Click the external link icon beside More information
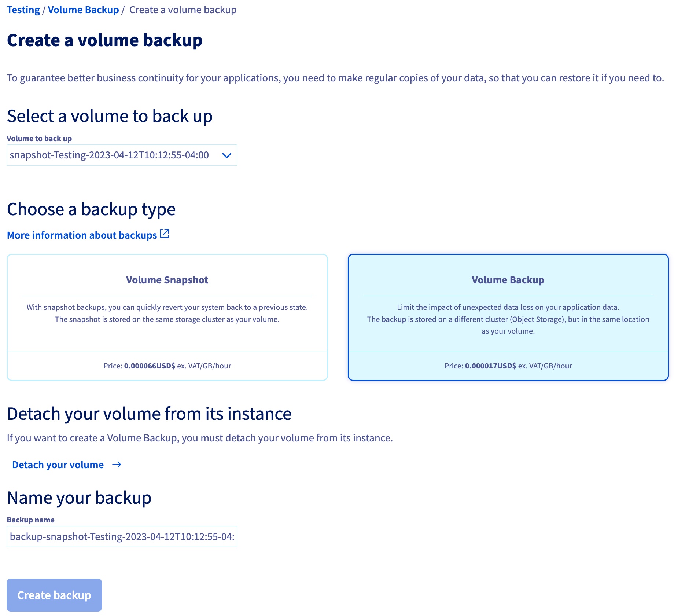 coord(165,234)
